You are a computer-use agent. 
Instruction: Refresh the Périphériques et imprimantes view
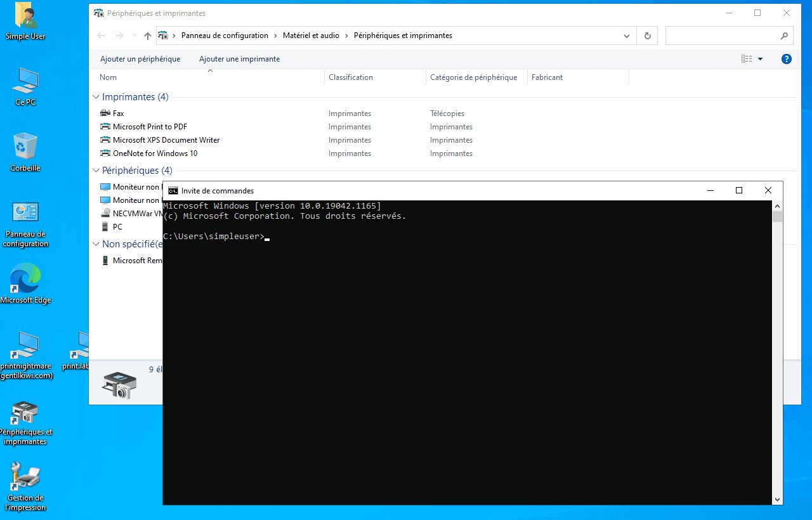point(647,36)
